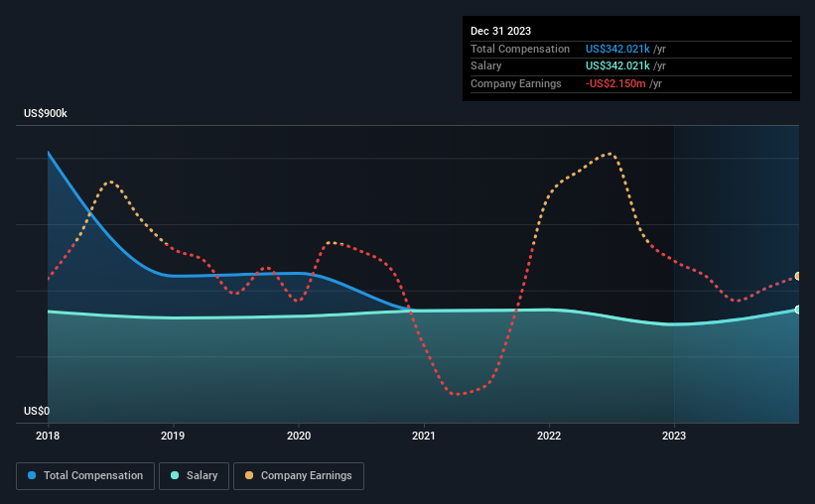Toggle the Company Earnings legend button
The image size is (815, 504).
(299, 476)
